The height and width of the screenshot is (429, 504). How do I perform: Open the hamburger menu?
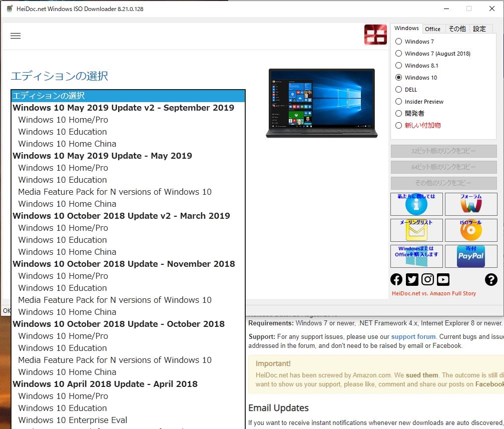coord(16,36)
